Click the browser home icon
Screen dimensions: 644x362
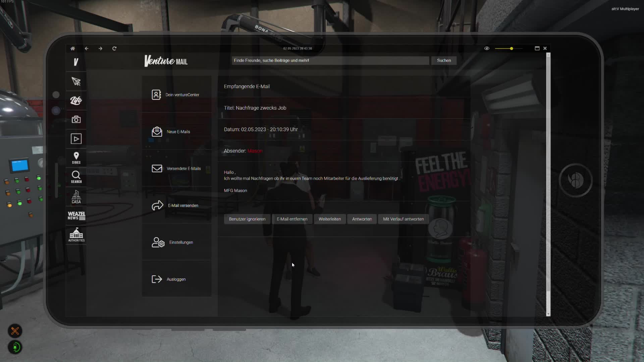point(72,49)
